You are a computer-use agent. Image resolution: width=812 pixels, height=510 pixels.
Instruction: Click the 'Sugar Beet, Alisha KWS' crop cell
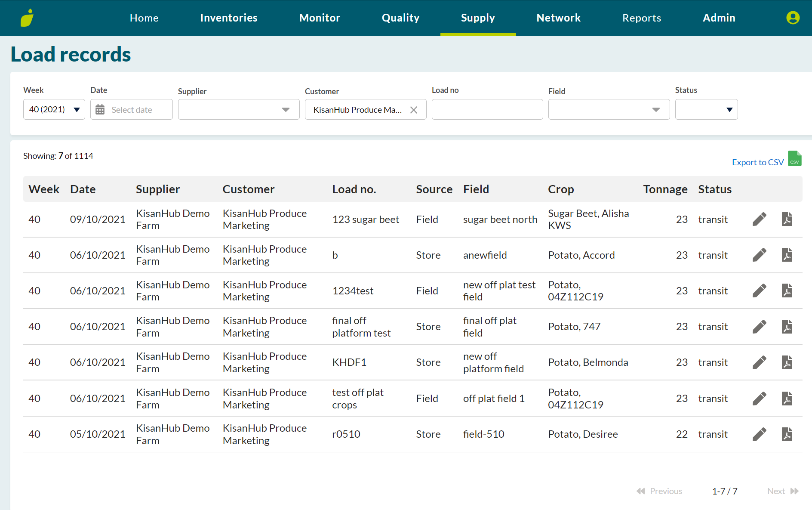[588, 219]
